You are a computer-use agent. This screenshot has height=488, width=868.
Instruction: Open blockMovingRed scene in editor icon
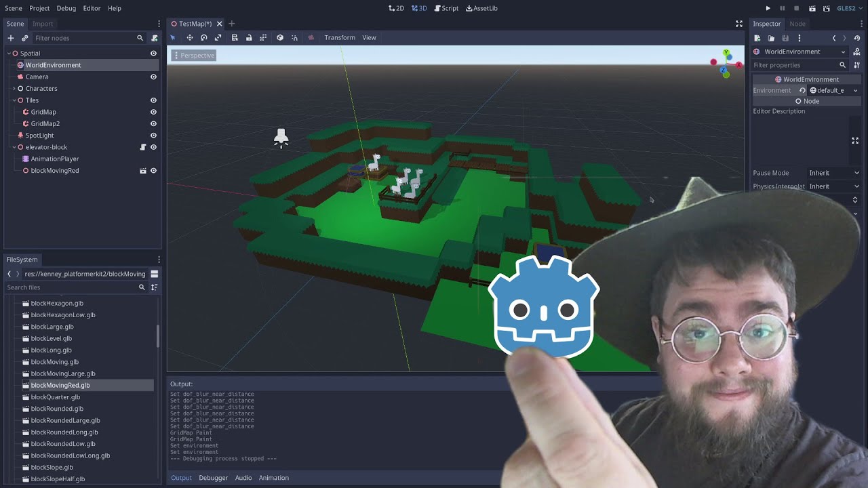143,171
